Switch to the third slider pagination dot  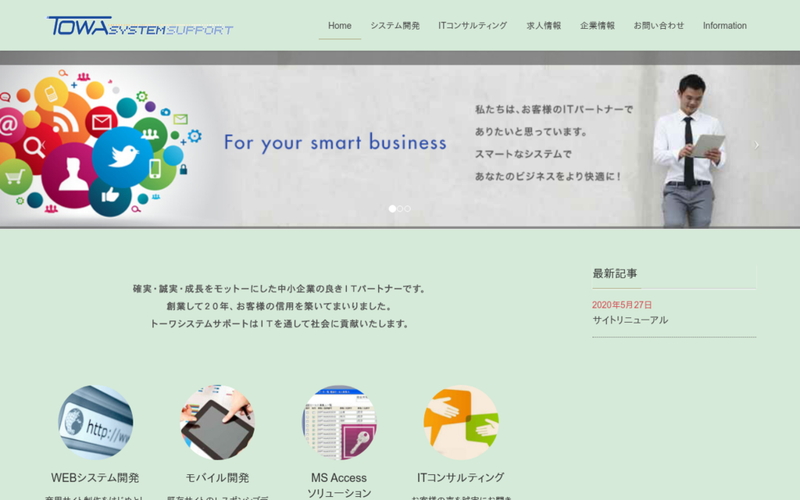click(408, 209)
